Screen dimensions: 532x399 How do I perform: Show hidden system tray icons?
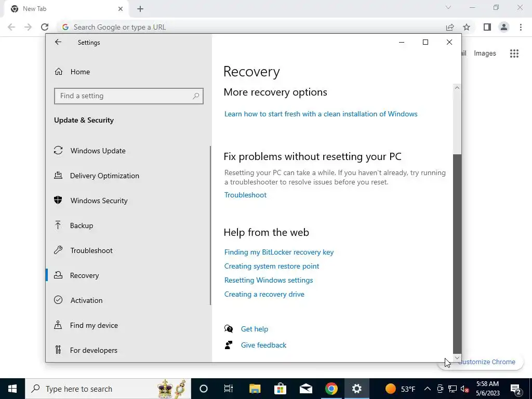point(428,389)
